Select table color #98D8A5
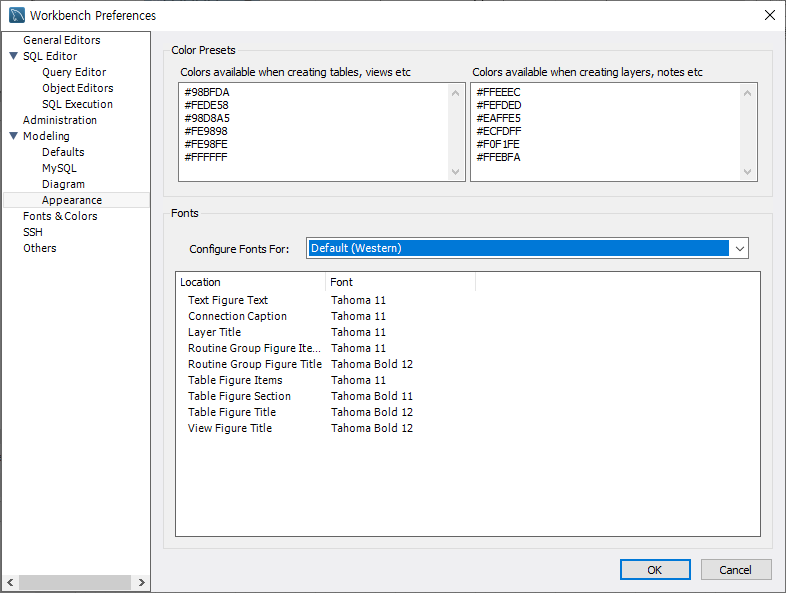Image resolution: width=786 pixels, height=593 pixels. click(x=207, y=119)
